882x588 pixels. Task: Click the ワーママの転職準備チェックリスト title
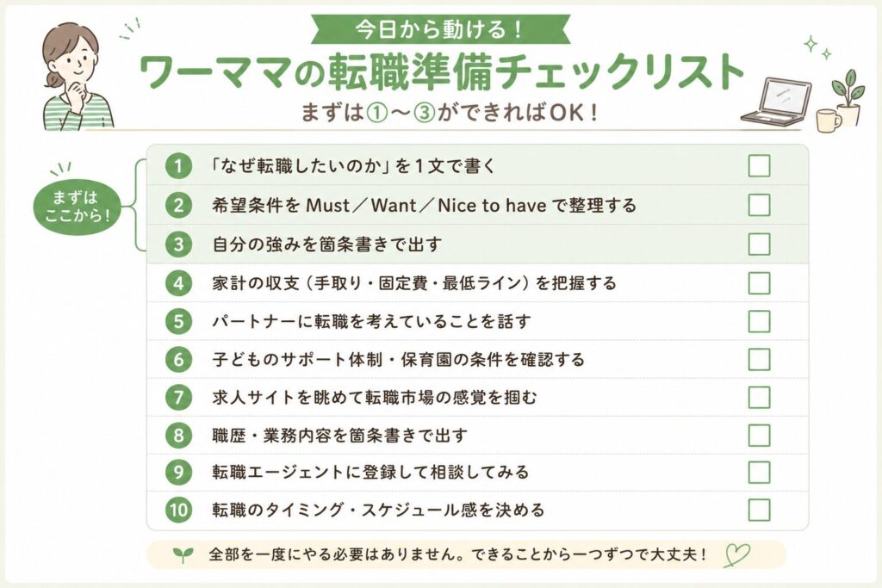click(x=442, y=72)
